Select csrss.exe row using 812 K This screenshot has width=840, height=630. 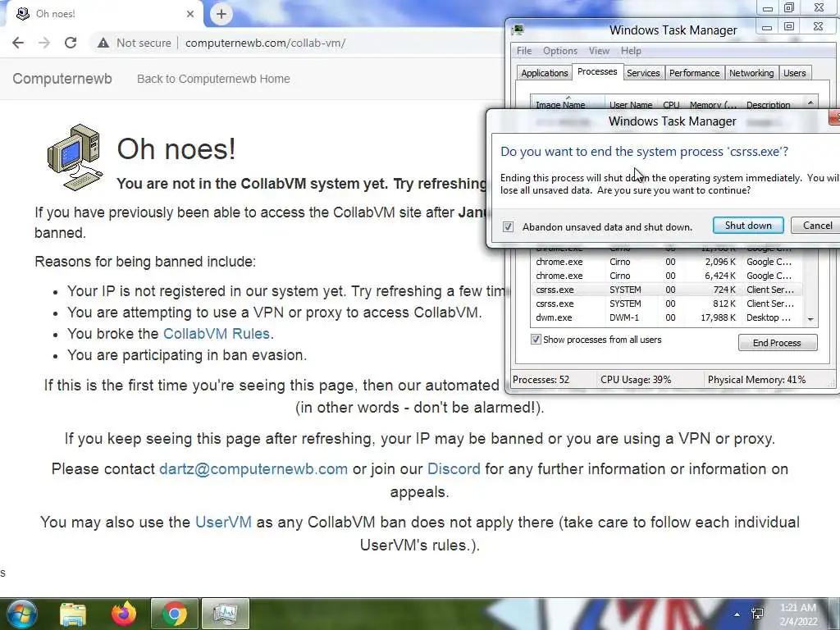(x=667, y=304)
